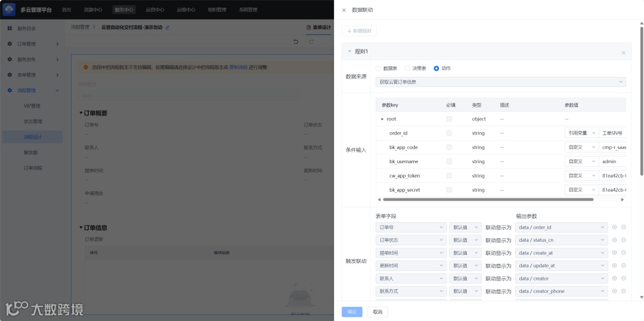Image resolution: width=644 pixels, height=321 pixels.
Task: Open the 引用变量 dropdown for order_id
Action: 581,133
